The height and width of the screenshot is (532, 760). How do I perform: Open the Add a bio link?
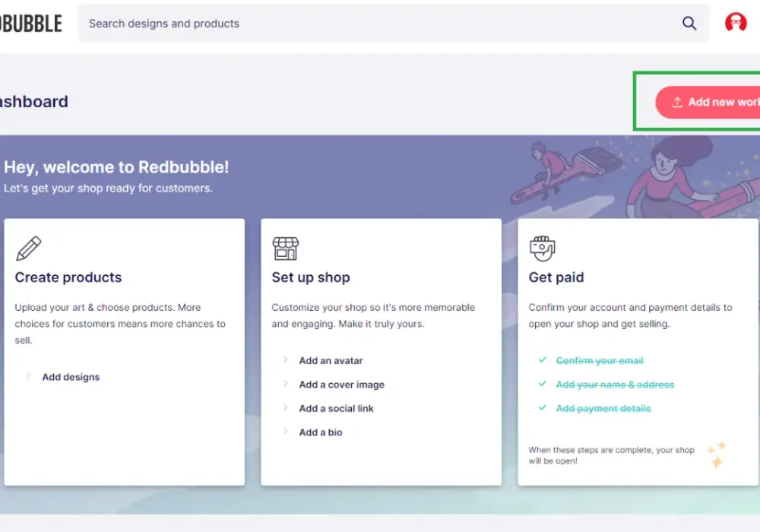(321, 432)
